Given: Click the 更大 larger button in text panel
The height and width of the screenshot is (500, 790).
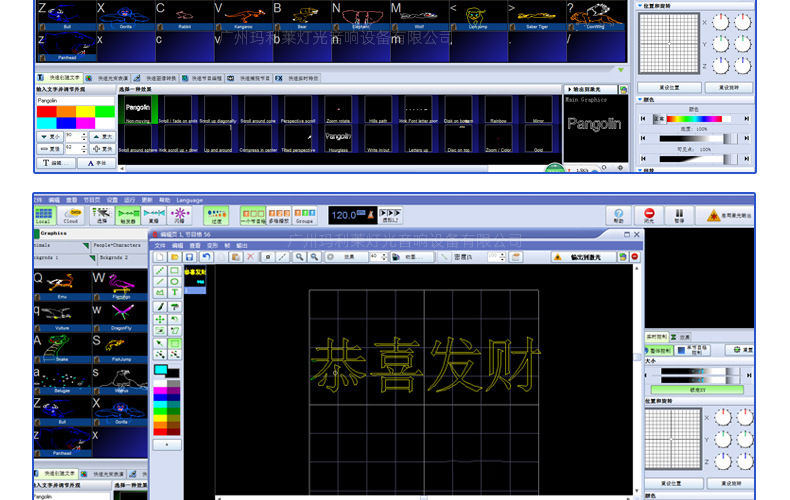Looking at the screenshot, I should [102, 137].
